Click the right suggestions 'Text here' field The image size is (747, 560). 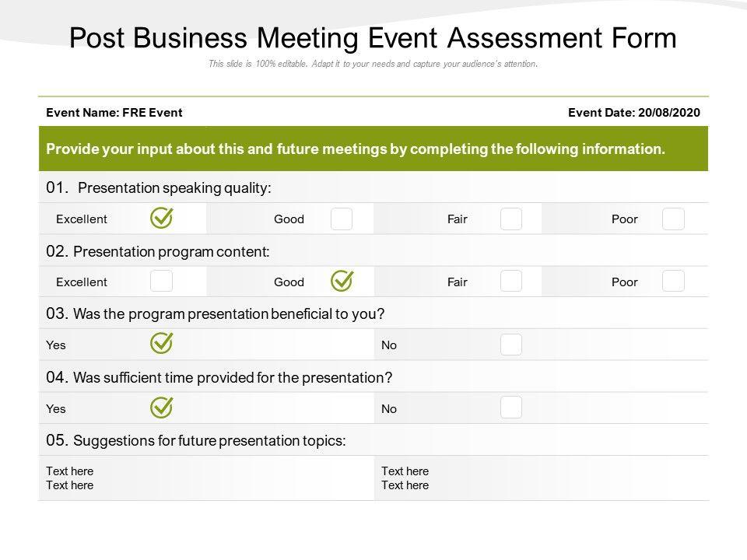[x=405, y=478]
